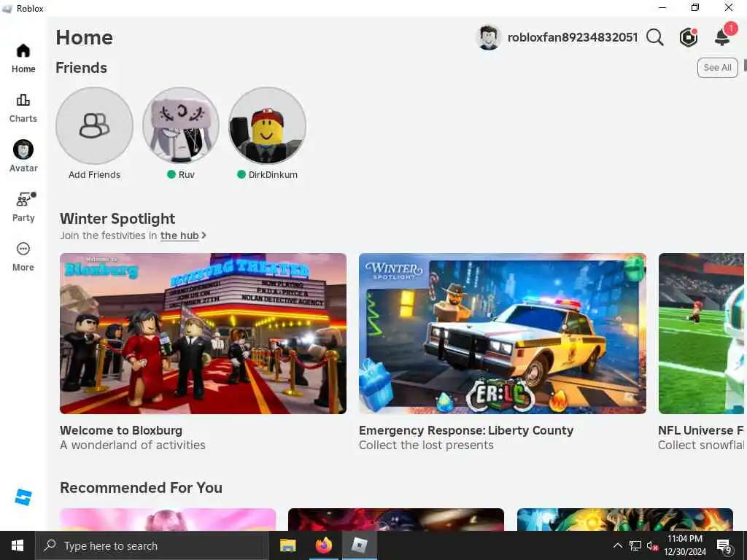View notifications via the bell icon
Viewport: 747px width, 560px height.
click(723, 36)
